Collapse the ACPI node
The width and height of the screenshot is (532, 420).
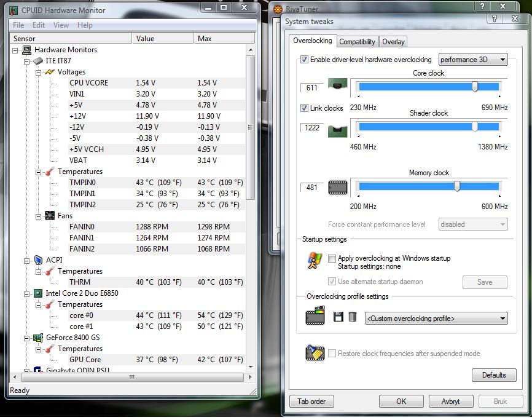click(x=27, y=261)
